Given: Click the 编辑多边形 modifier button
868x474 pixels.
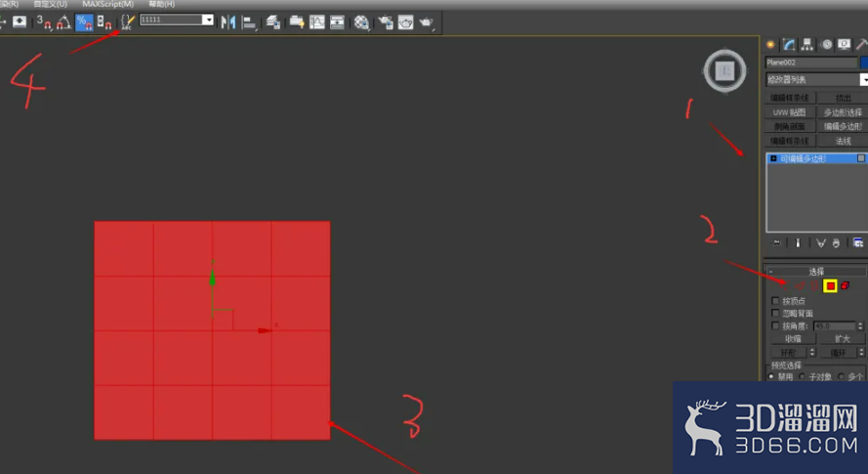Looking at the screenshot, I should pos(843,126).
